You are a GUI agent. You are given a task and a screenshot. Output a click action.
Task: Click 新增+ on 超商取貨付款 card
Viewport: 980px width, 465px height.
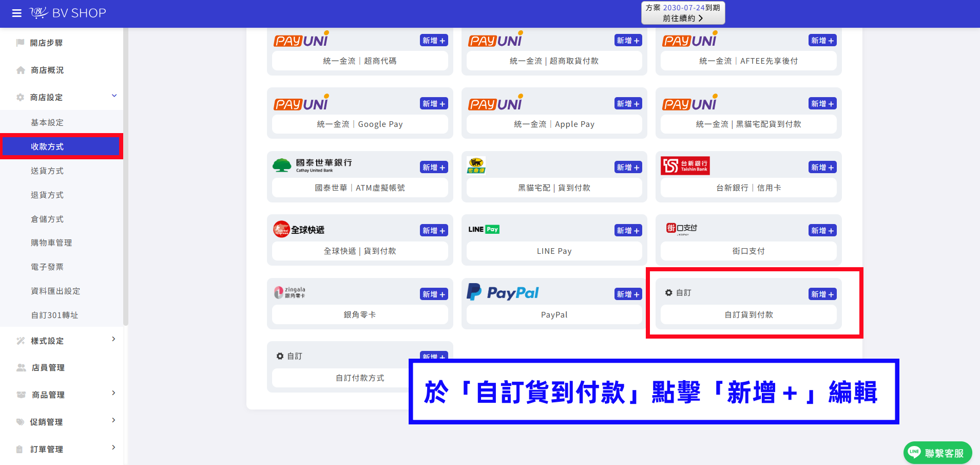(x=628, y=40)
